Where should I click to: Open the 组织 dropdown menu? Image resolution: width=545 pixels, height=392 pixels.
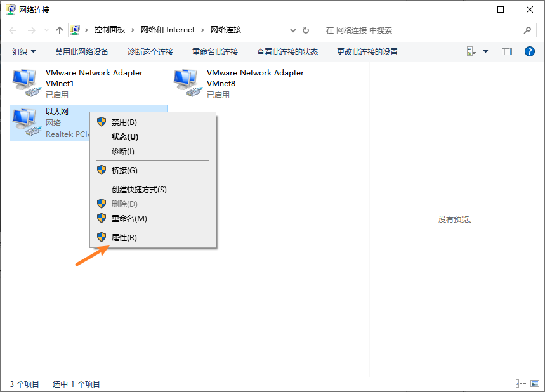point(24,51)
